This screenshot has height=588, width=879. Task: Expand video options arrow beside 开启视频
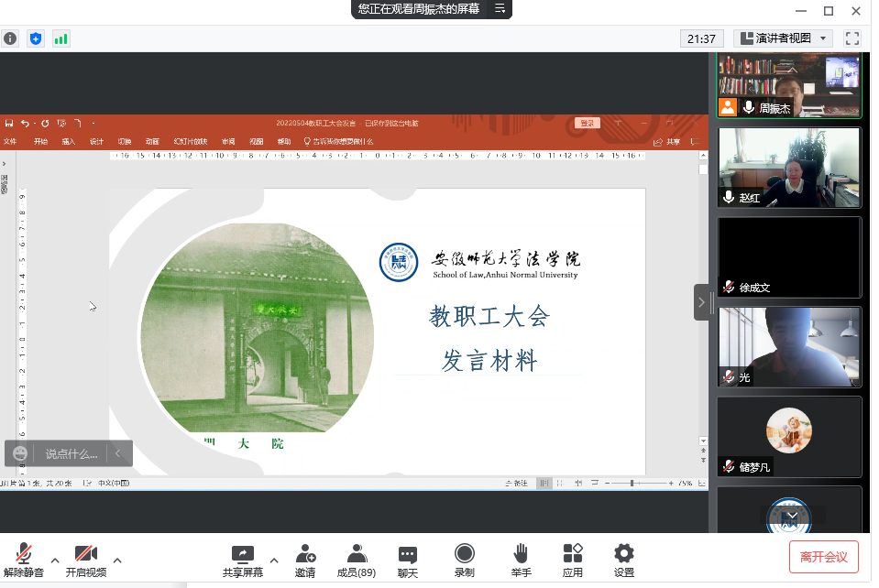pyautogui.click(x=116, y=559)
